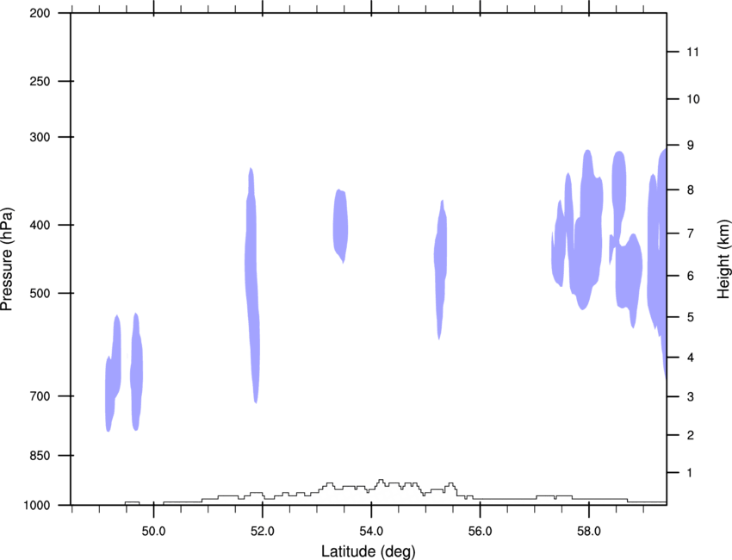The width and height of the screenshot is (732, 560).
Task: Click the 54.0 latitude tick label
Action: point(371,532)
